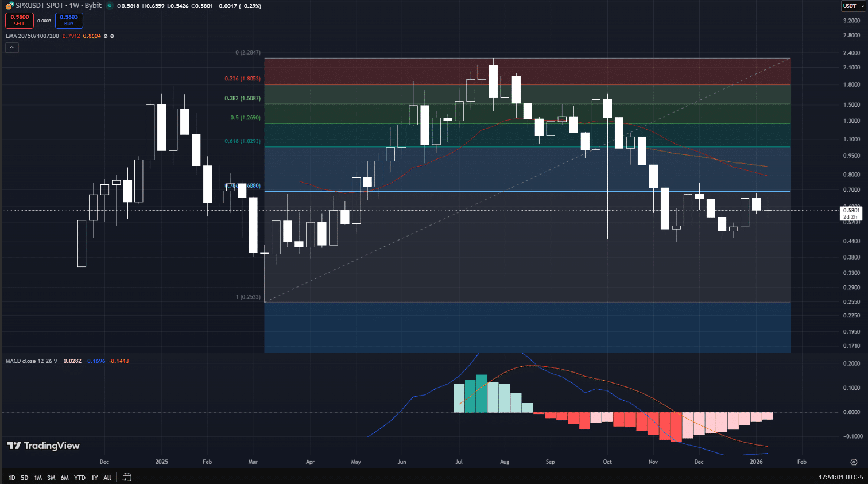The height and width of the screenshot is (484, 868).
Task: Hide the first EMA line via its eye icon
Action: [x=105, y=36]
